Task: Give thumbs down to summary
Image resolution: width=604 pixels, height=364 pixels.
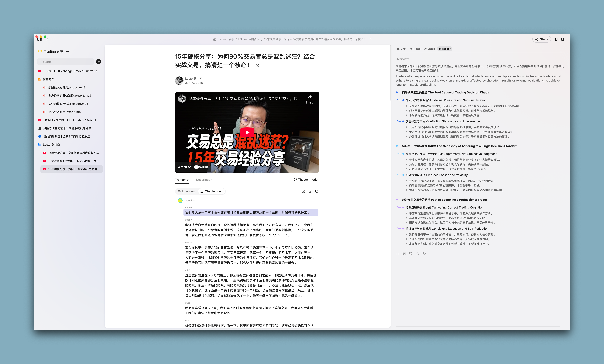Action: (x=424, y=254)
